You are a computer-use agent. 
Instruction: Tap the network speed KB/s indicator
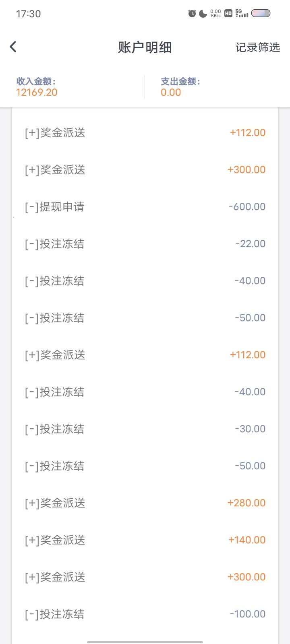click(215, 14)
